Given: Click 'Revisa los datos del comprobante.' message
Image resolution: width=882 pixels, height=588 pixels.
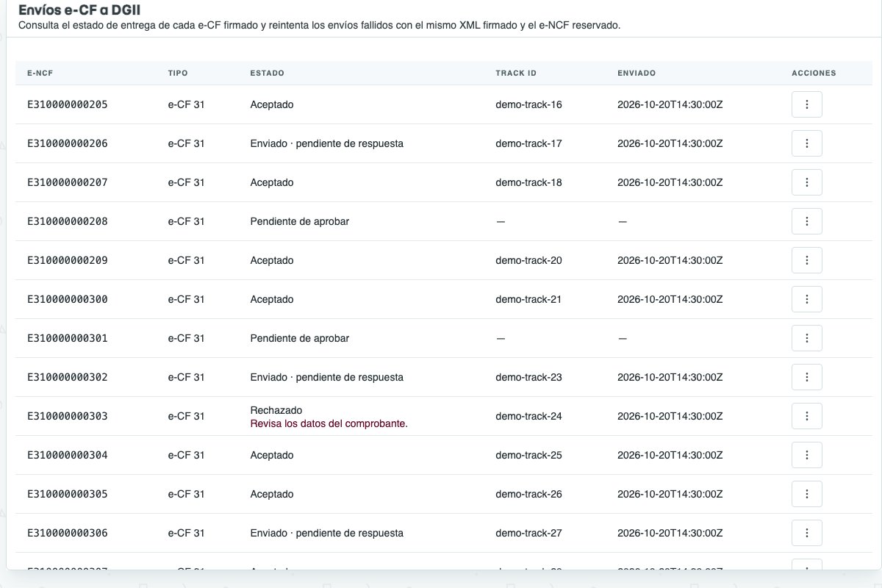Looking at the screenshot, I should pos(329,423).
